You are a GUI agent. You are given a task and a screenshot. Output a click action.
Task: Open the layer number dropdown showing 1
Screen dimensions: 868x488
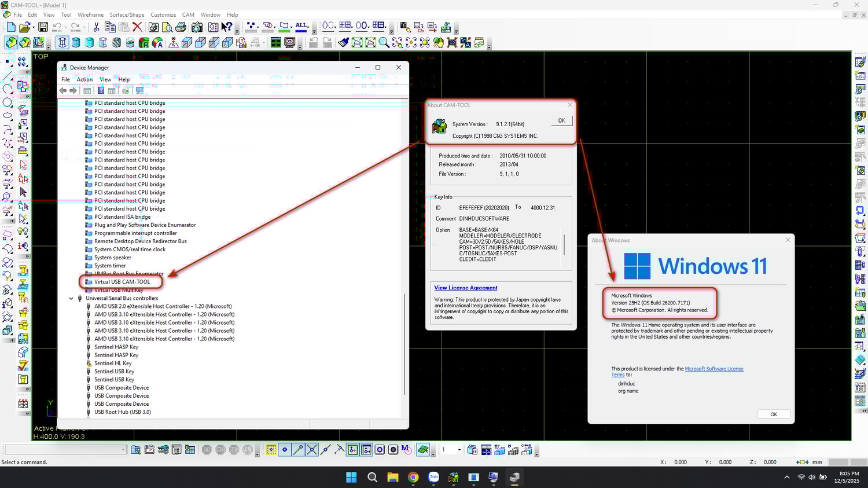pyautogui.click(x=459, y=450)
